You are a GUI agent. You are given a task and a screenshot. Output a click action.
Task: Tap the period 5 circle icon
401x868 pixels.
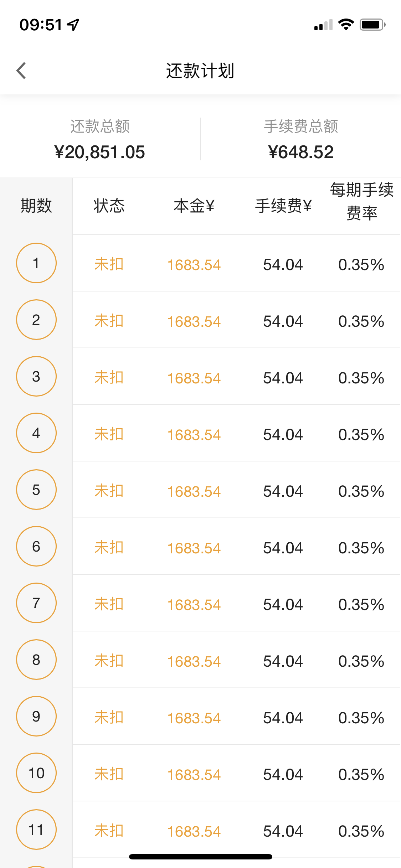coord(36,490)
